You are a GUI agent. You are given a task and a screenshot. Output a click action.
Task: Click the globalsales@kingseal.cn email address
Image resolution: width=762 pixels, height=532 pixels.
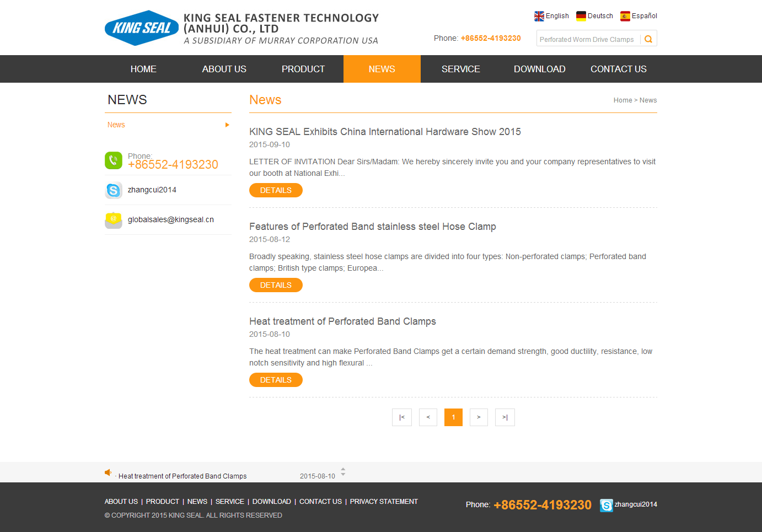tap(171, 219)
